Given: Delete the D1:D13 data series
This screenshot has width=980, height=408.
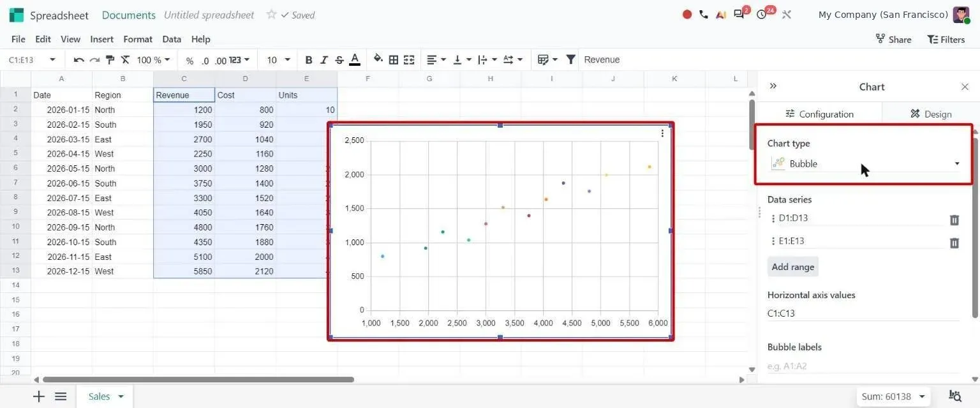Looking at the screenshot, I should click(954, 220).
